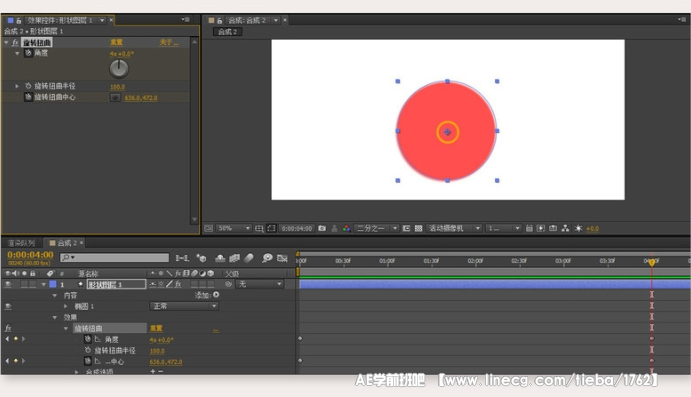Collapse 内容 group in timeline
Viewport: 691px width, 397px height.
[55, 295]
